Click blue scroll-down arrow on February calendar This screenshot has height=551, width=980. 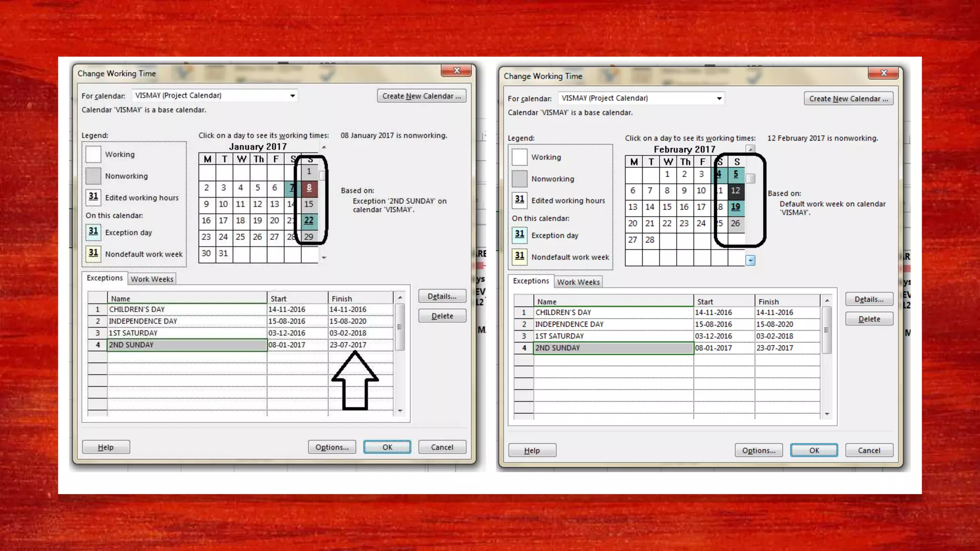[x=750, y=261]
